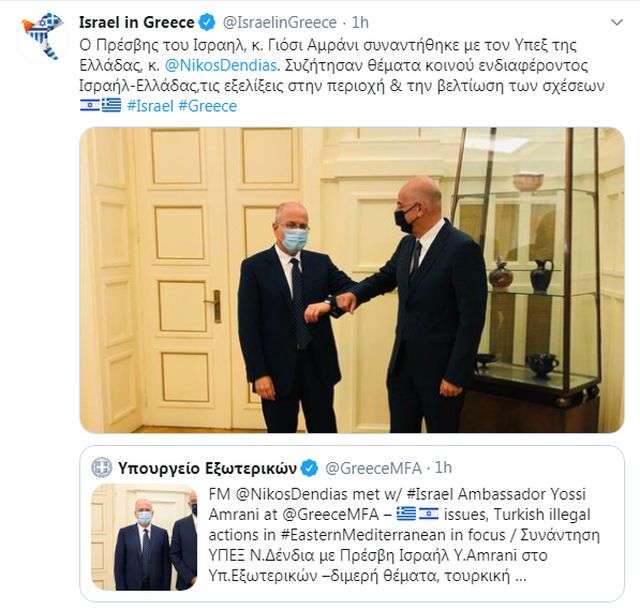Open the elbow-bump photo in the tweet

point(352,280)
